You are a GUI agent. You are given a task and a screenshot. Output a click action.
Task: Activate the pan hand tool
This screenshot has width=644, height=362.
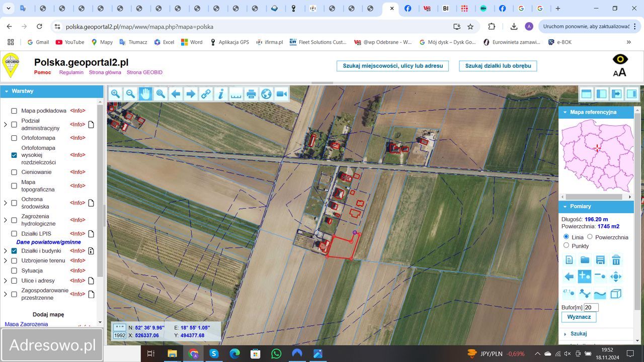tap(145, 94)
